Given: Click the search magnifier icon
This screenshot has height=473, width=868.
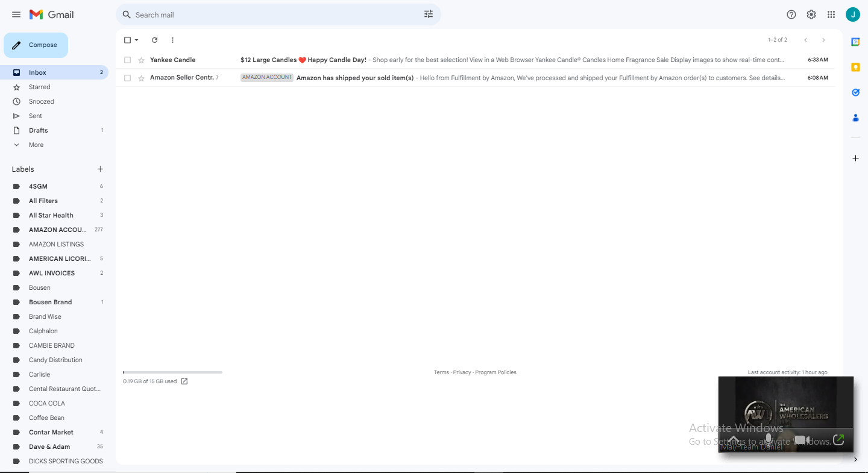Looking at the screenshot, I should [127, 14].
